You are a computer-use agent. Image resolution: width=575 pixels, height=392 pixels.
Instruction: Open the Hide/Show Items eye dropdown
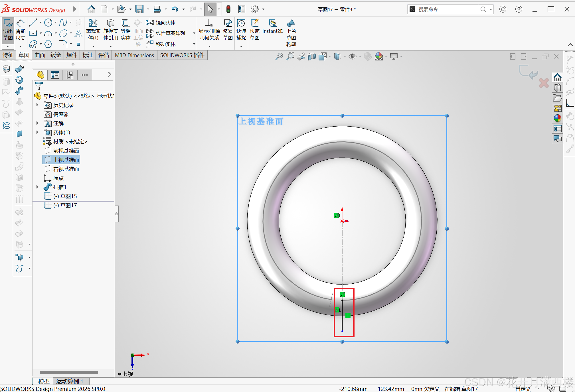360,56
